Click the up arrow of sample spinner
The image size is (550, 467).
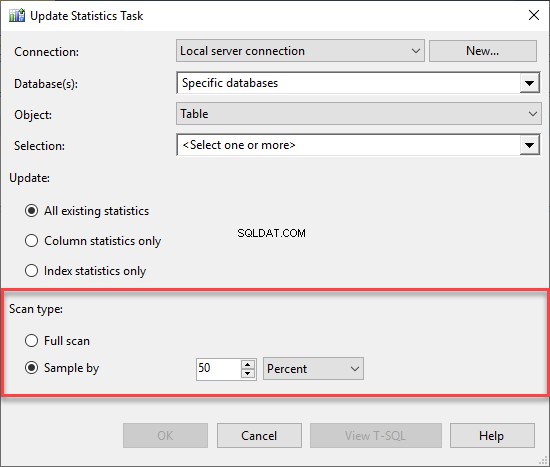[248, 364]
